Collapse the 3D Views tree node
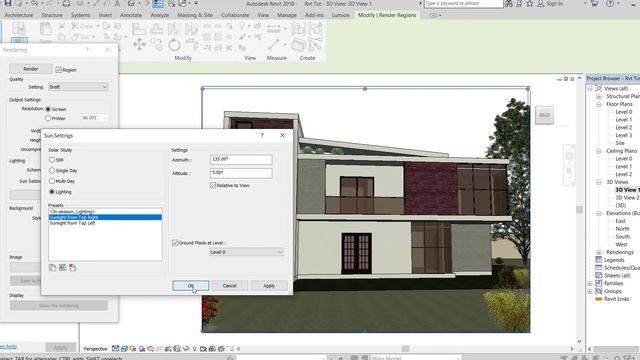This screenshot has height=360, width=640. point(599,182)
